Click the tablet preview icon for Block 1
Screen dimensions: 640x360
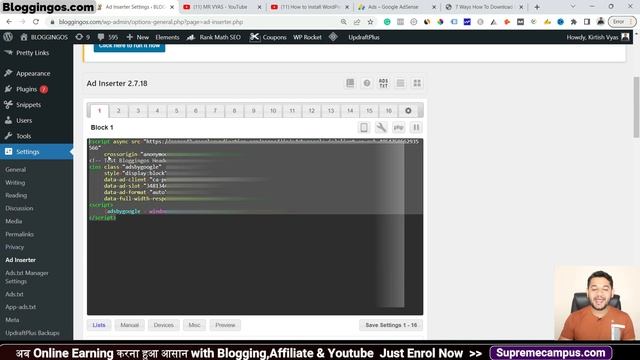(x=364, y=127)
